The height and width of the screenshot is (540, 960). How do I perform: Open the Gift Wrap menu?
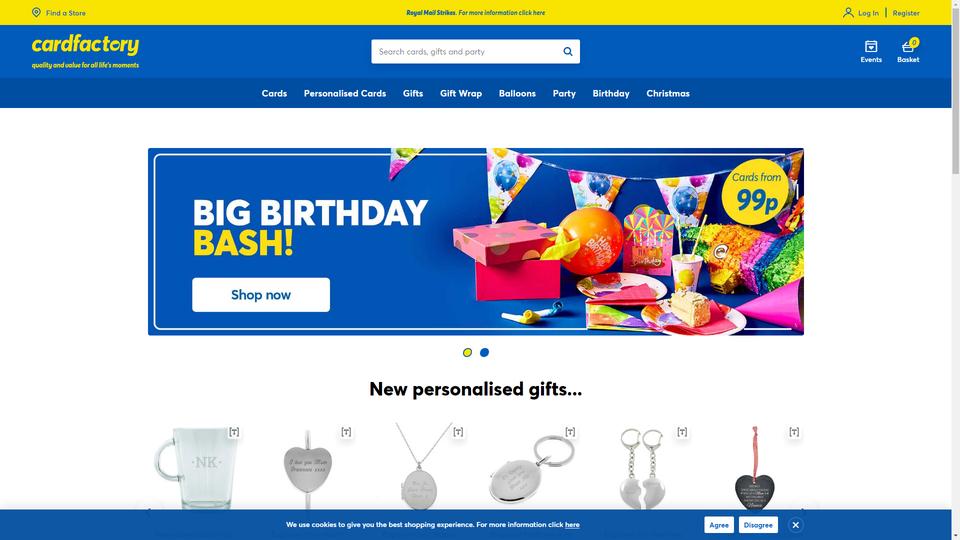point(460,93)
